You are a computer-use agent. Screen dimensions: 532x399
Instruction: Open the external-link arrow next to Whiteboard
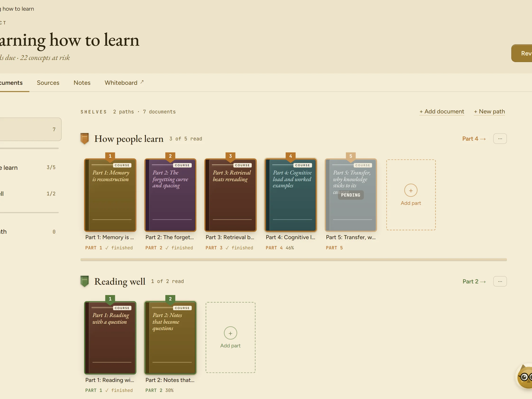(x=142, y=82)
